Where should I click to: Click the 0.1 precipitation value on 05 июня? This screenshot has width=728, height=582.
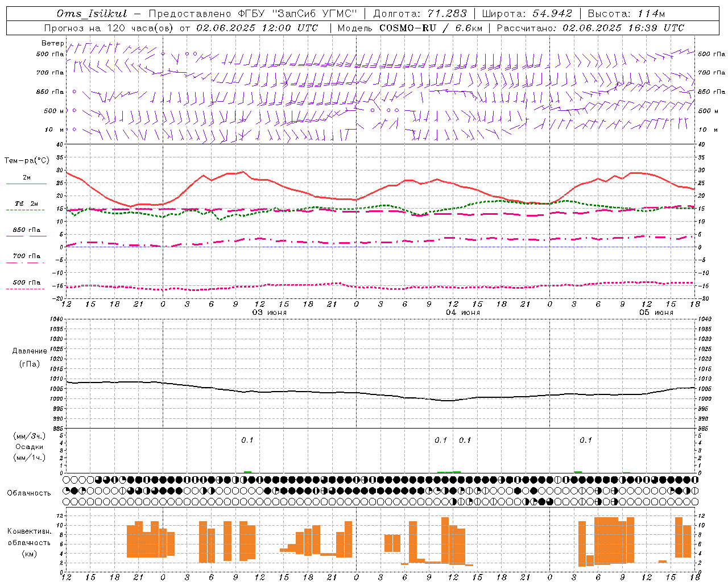pos(586,440)
